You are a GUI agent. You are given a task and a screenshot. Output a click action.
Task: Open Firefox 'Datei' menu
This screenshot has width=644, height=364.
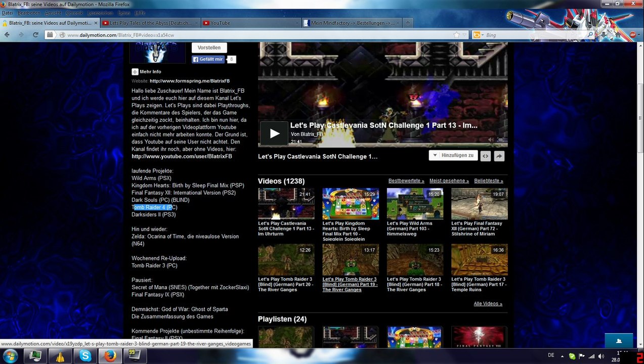click(8, 13)
